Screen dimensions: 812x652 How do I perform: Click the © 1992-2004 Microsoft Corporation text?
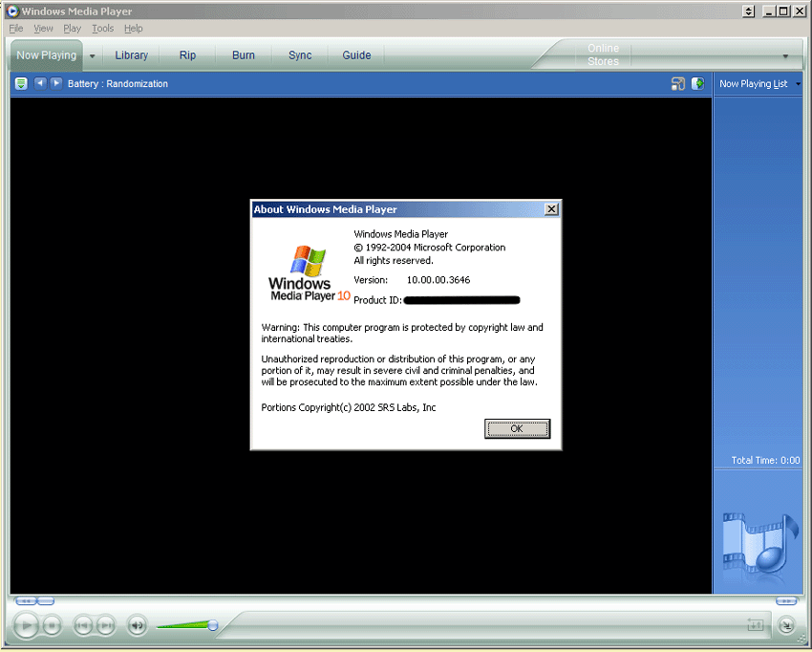point(429,248)
